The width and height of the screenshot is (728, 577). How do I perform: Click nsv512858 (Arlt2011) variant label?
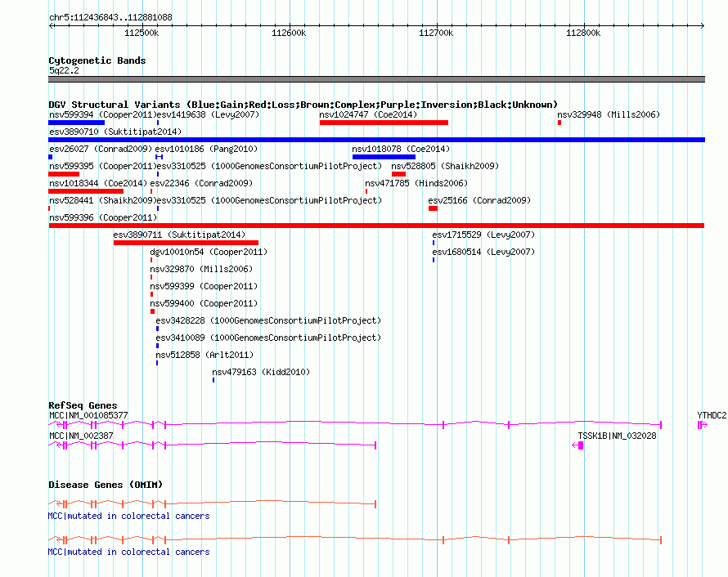click(204, 355)
